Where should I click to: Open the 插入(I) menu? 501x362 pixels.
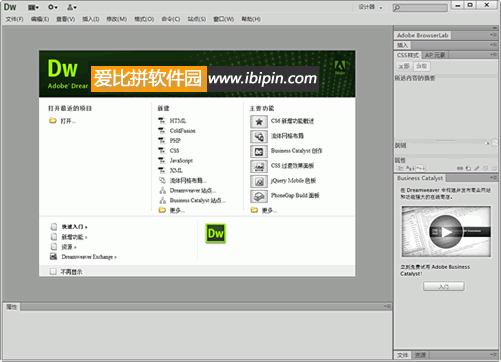(91, 19)
